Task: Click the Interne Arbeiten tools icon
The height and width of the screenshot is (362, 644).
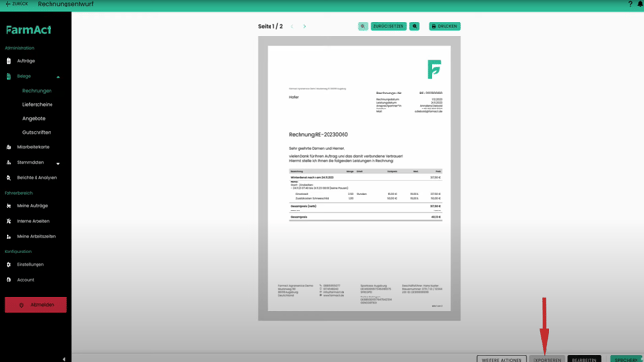Action: (x=8, y=221)
